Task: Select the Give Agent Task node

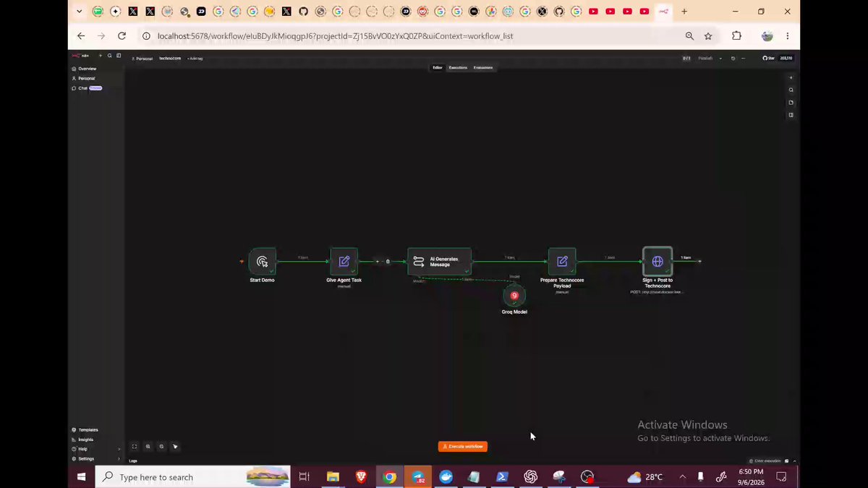Action: coord(344,262)
